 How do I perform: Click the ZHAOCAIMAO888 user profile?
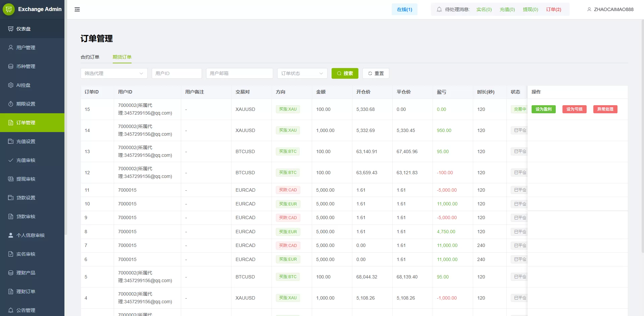[x=610, y=9]
